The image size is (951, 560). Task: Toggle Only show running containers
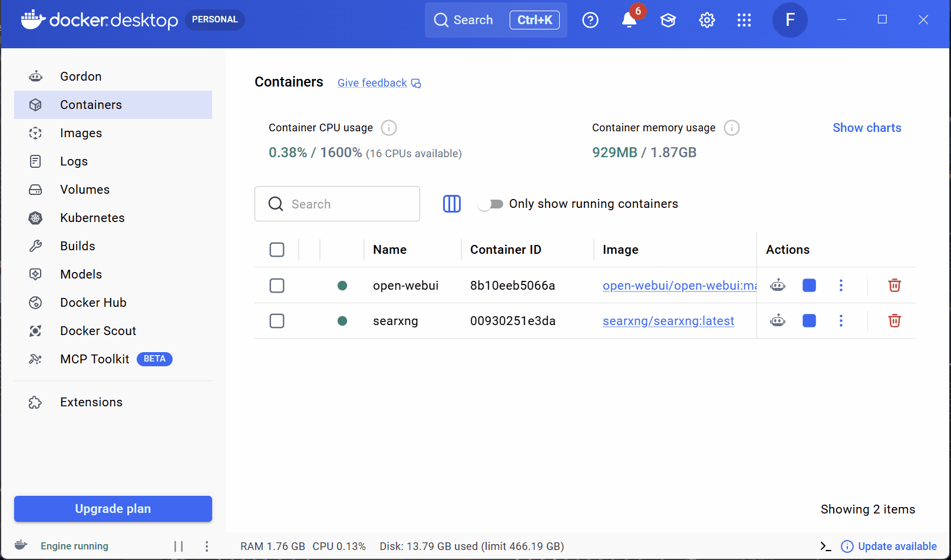click(490, 204)
